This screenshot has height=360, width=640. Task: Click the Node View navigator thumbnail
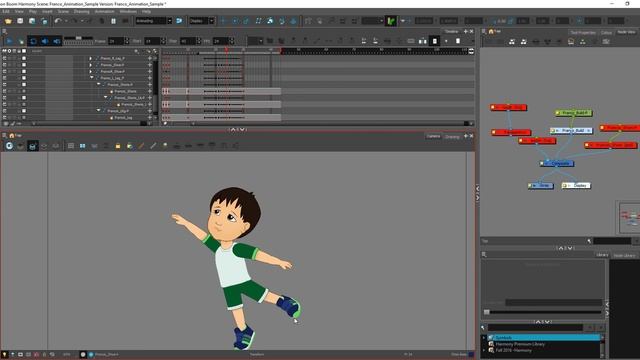coord(629,217)
